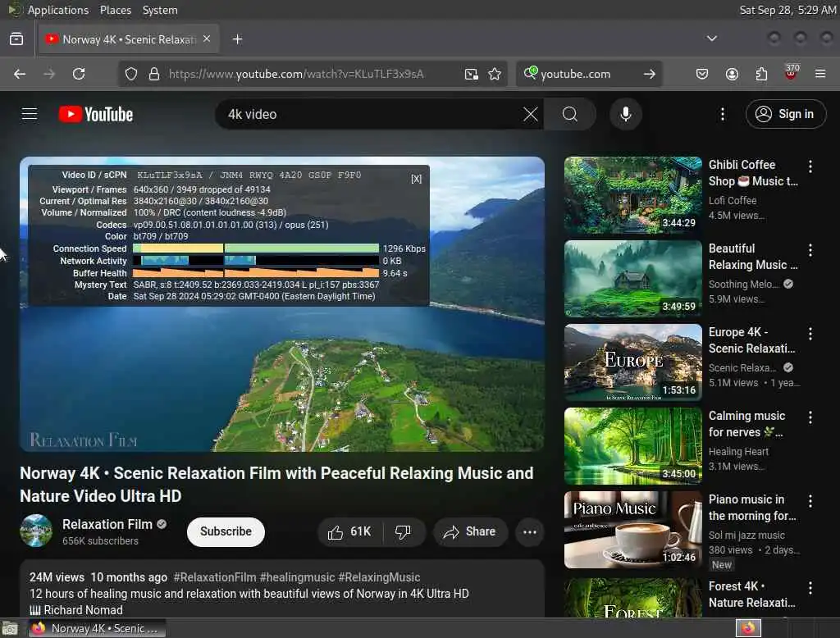The height and width of the screenshot is (638, 840).
Task: Open tracking protection shield icon
Action: pos(131,74)
